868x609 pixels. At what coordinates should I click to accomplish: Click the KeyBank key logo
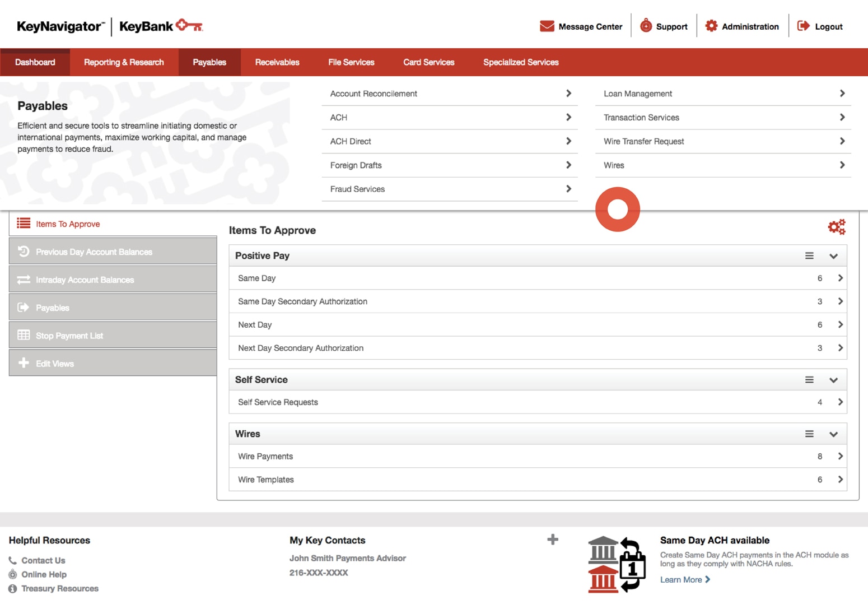pos(189,25)
